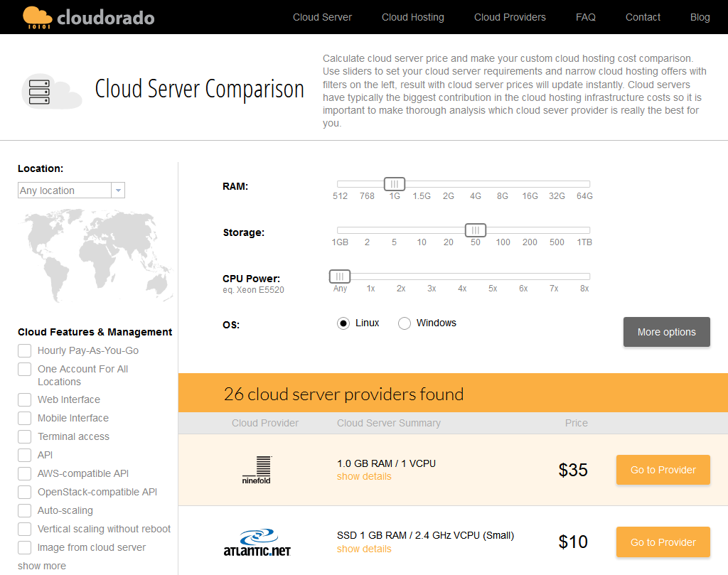Show more cloud feature filters
This screenshot has height=575, width=728.
point(42,566)
